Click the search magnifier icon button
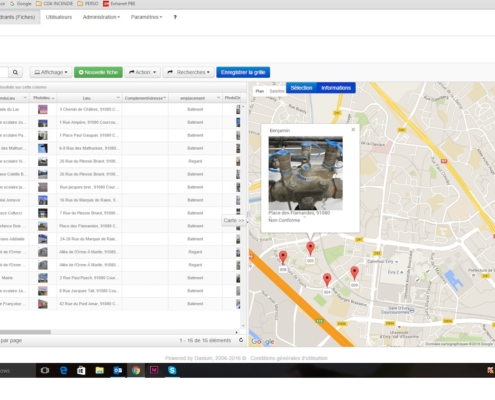The height and width of the screenshot is (400, 495). click(15, 72)
